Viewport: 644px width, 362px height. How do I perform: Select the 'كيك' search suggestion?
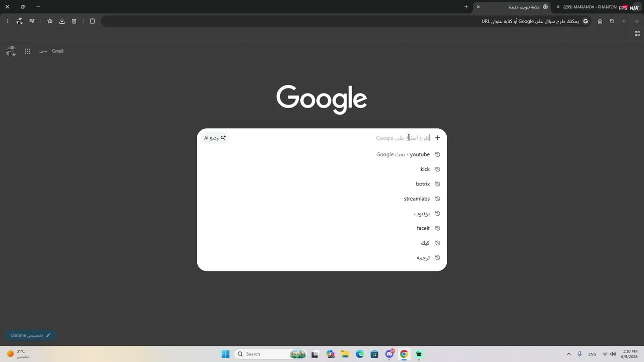(322, 243)
